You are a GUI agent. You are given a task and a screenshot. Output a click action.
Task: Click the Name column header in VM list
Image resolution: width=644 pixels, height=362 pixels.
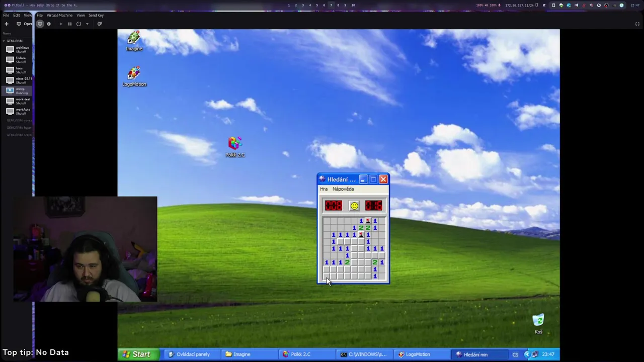(7, 33)
